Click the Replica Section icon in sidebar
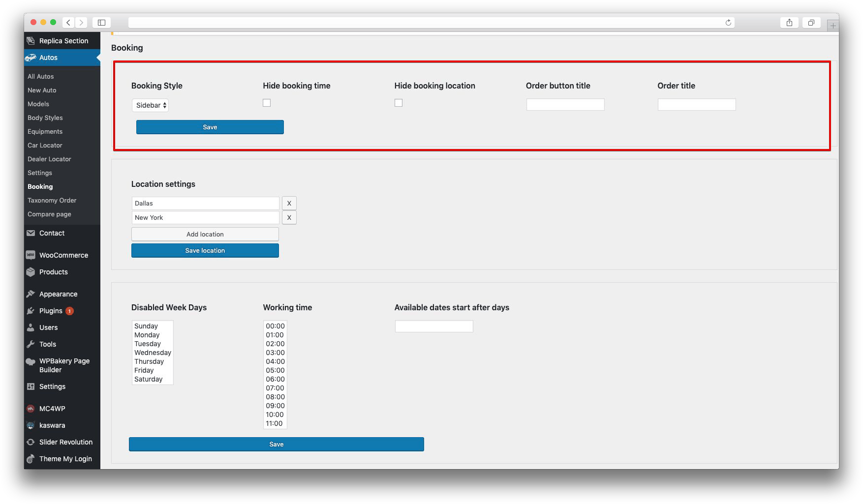863x504 pixels. pyautogui.click(x=31, y=41)
